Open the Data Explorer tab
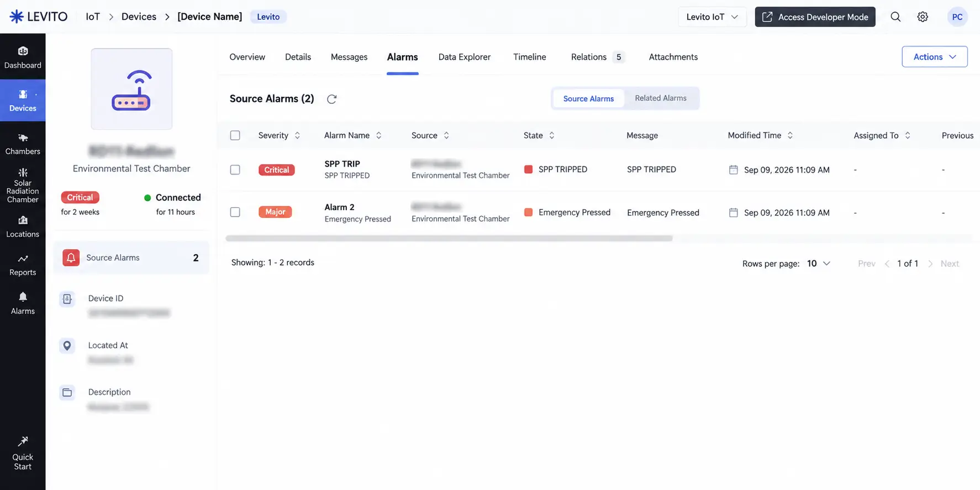Viewport: 980px width, 490px height. [465, 57]
